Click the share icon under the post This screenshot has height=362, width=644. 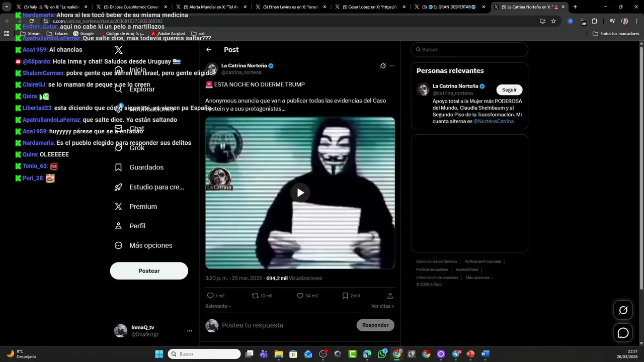[390, 296]
